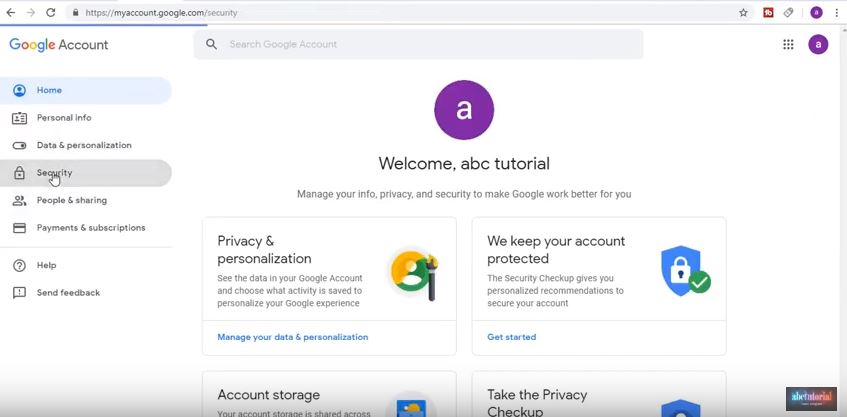This screenshot has width=847, height=417.
Task: Click the Google Account logo
Action: 59,45
